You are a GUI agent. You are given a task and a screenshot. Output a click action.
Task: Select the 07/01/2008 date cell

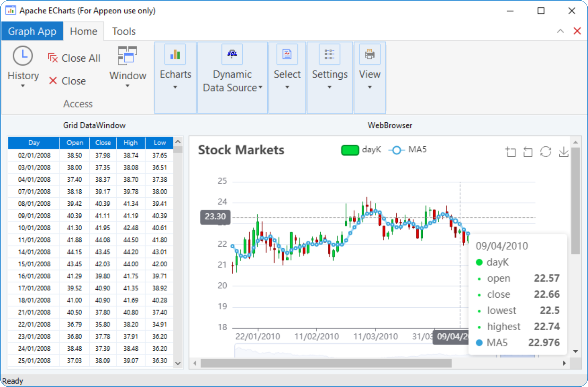34,191
